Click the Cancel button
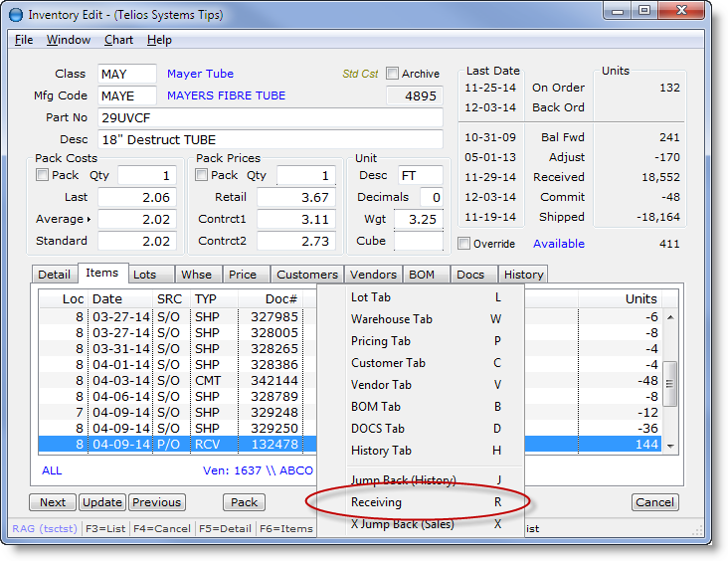Viewport: 728px width, 561px height. (x=654, y=502)
